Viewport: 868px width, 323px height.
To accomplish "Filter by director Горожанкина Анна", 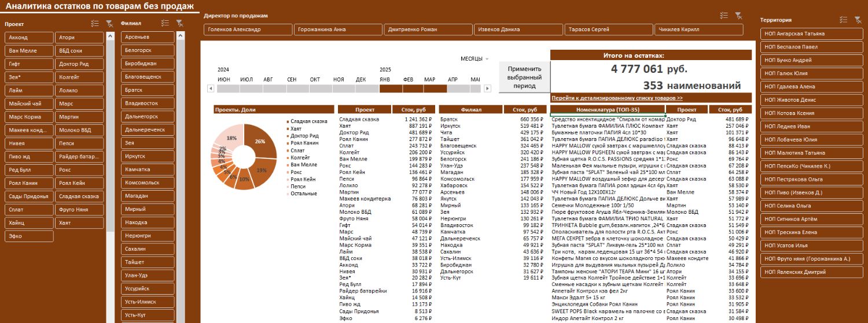I will click(x=338, y=29).
